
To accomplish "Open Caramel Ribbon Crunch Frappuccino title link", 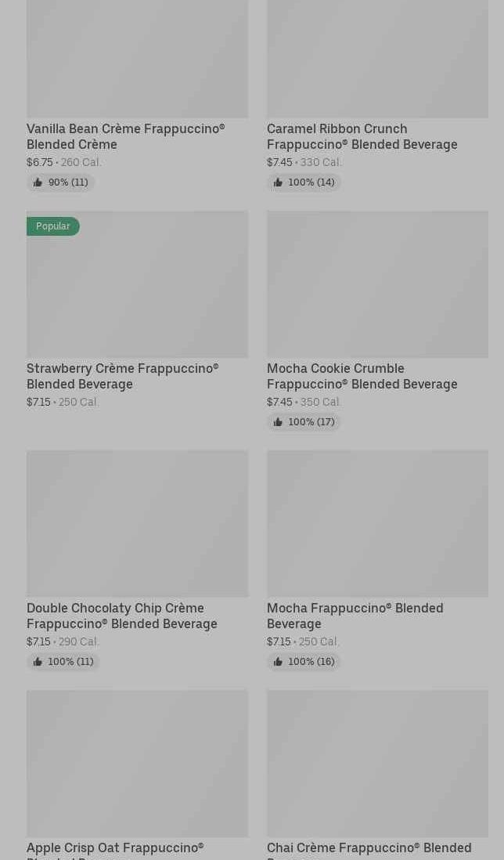I will (x=362, y=136).
